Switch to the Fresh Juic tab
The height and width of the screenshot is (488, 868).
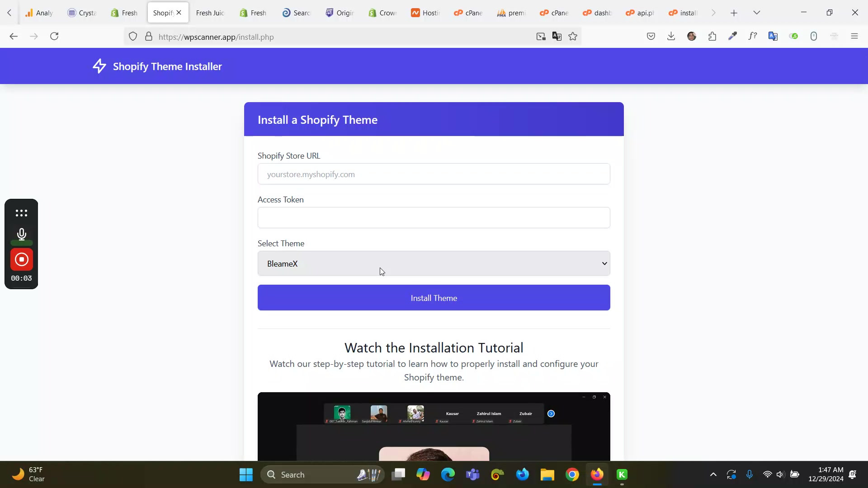(210, 13)
